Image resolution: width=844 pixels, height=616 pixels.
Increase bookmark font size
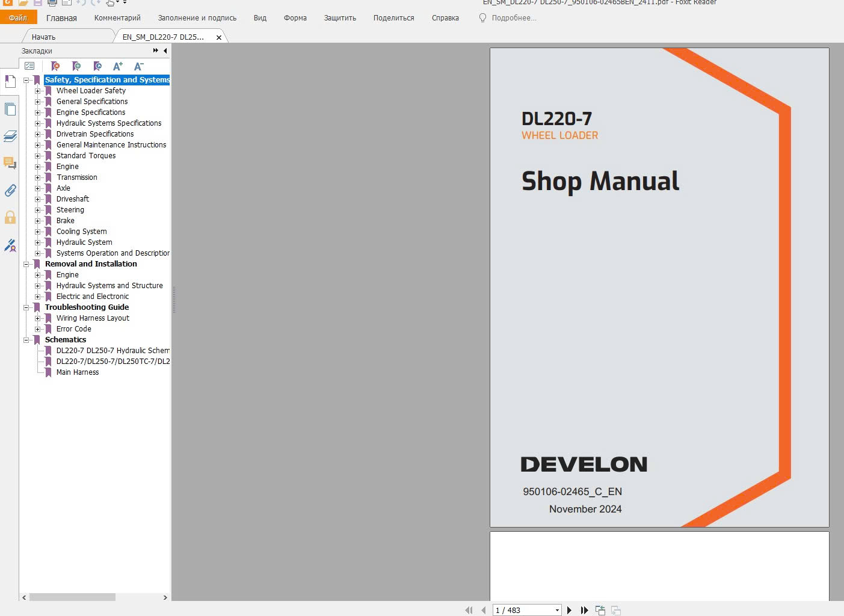(x=118, y=66)
